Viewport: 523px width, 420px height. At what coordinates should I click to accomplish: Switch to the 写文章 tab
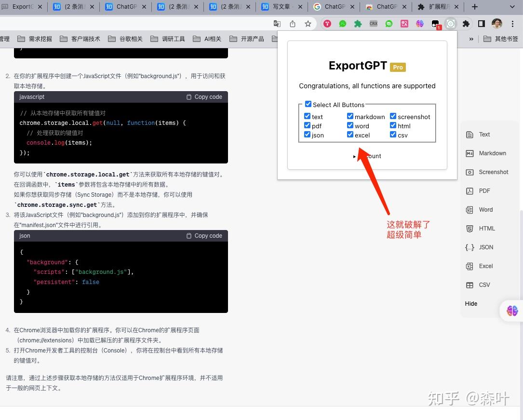point(282,7)
